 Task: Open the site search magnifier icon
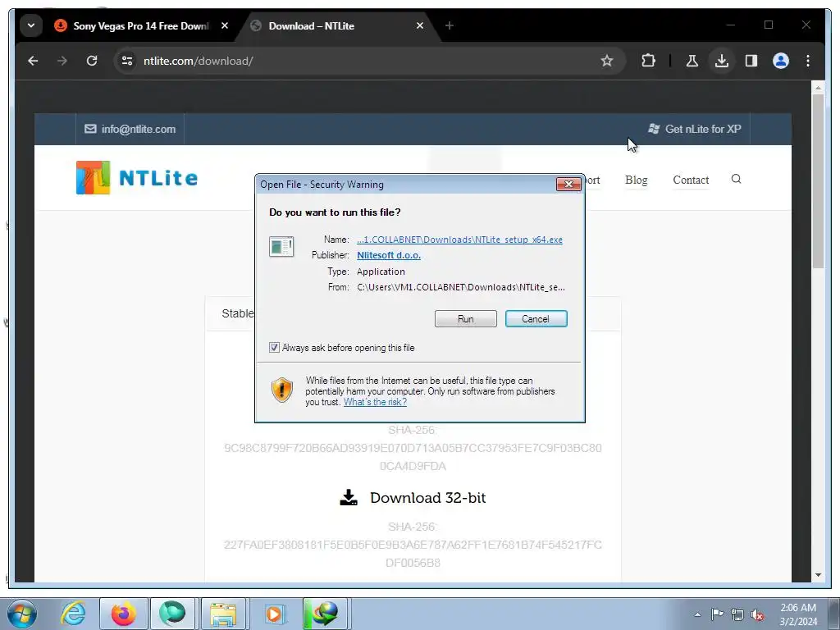[x=736, y=179]
